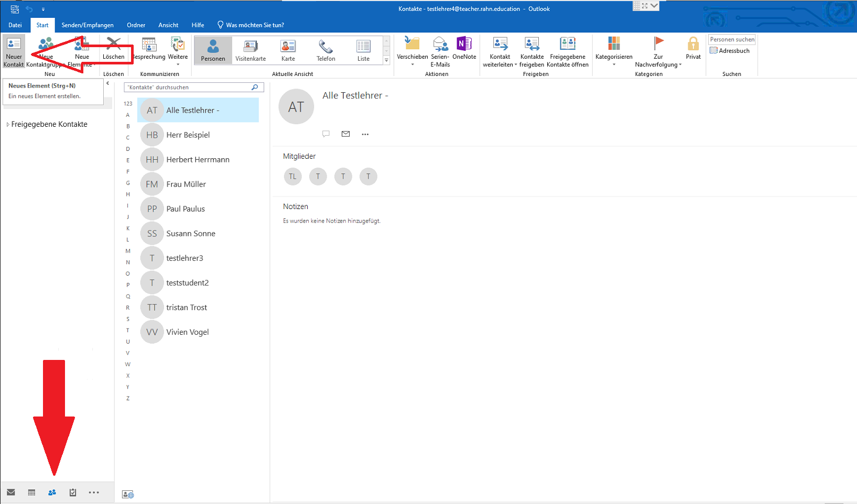Open Calendar from bottom navigation bar

coord(31,492)
